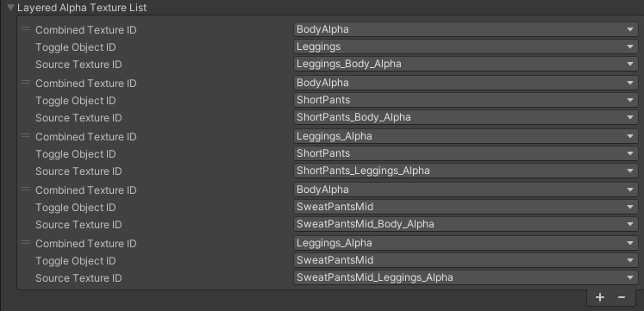Open the SweatPantsMid_Body_Alpha dropdown

(x=466, y=224)
